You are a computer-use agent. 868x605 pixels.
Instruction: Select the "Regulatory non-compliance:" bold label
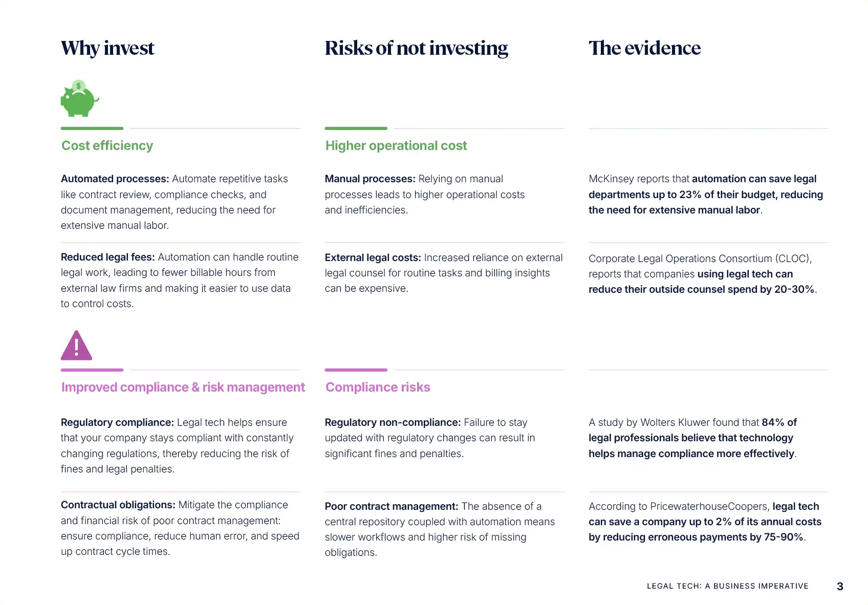click(393, 422)
